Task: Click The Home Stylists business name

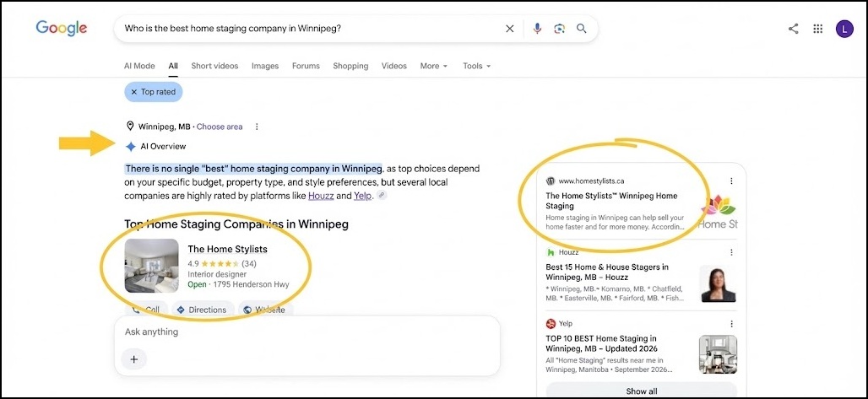Action: [x=227, y=249]
